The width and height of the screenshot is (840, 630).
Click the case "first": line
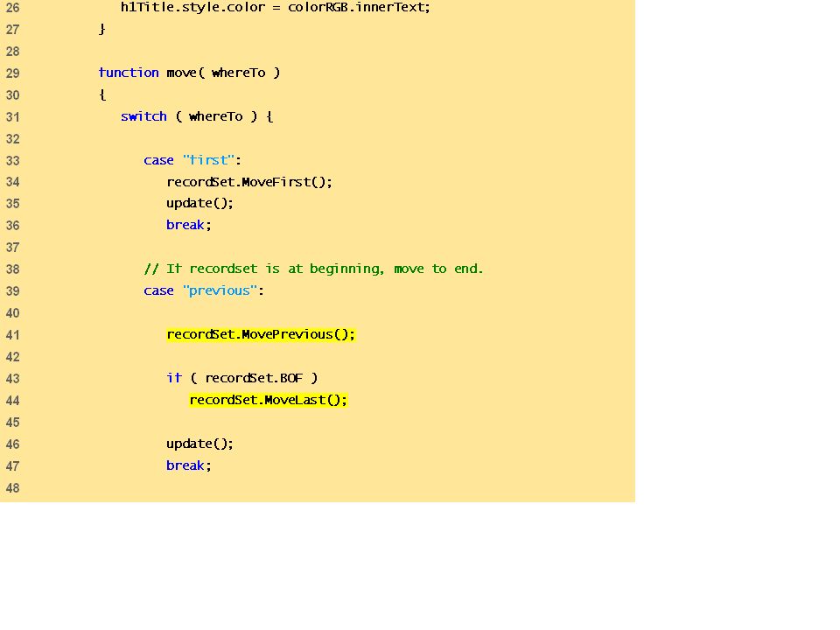[192, 160]
